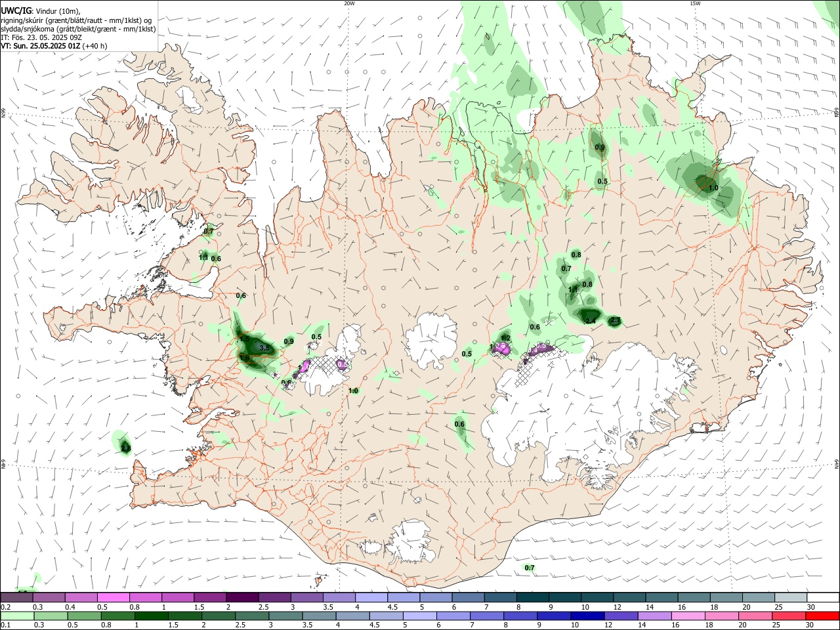The image size is (840, 630).
Task: Select the white snow scale swatch above label 30
Action: 822,597
